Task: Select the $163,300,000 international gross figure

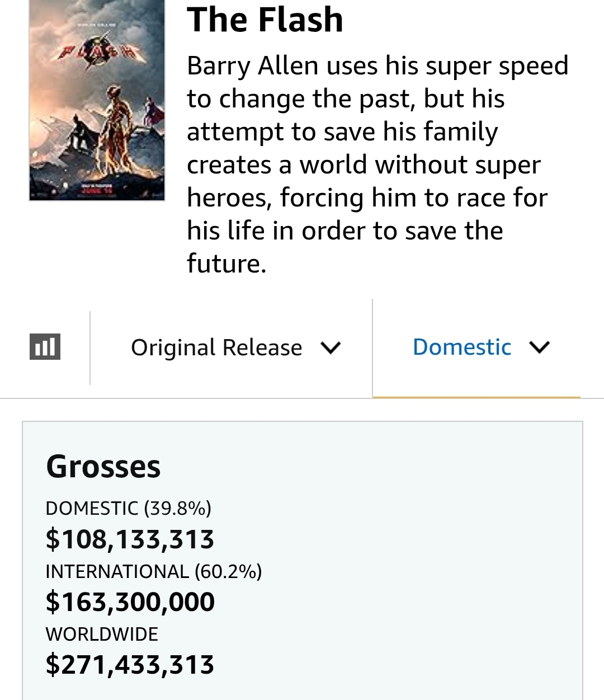Action: click(130, 602)
